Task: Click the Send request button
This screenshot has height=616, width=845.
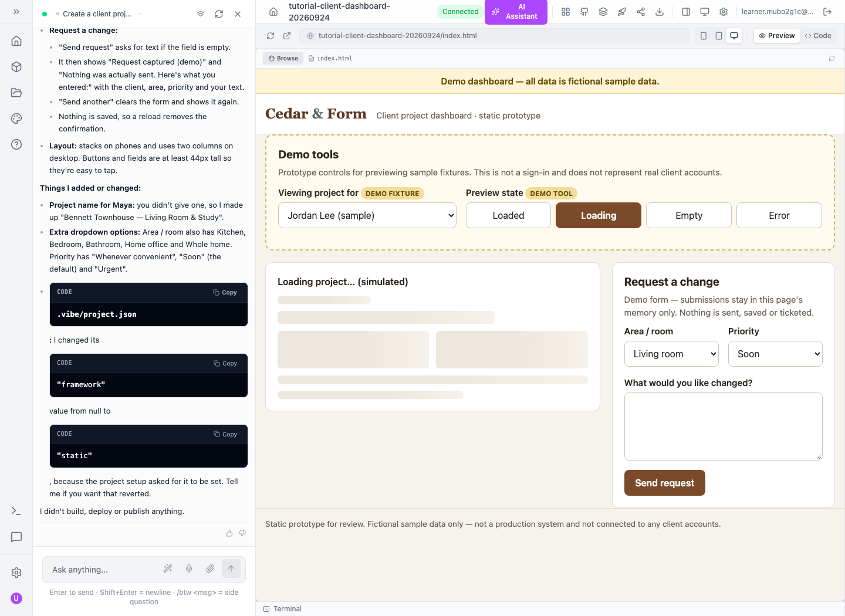Action: click(x=665, y=483)
